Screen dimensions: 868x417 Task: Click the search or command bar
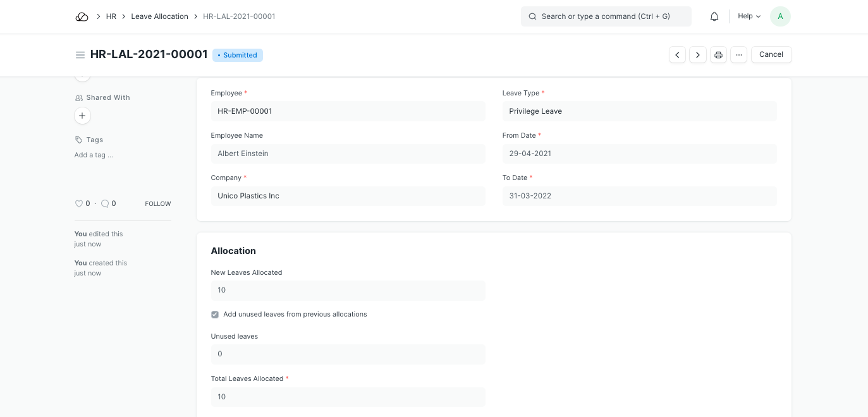(x=606, y=16)
